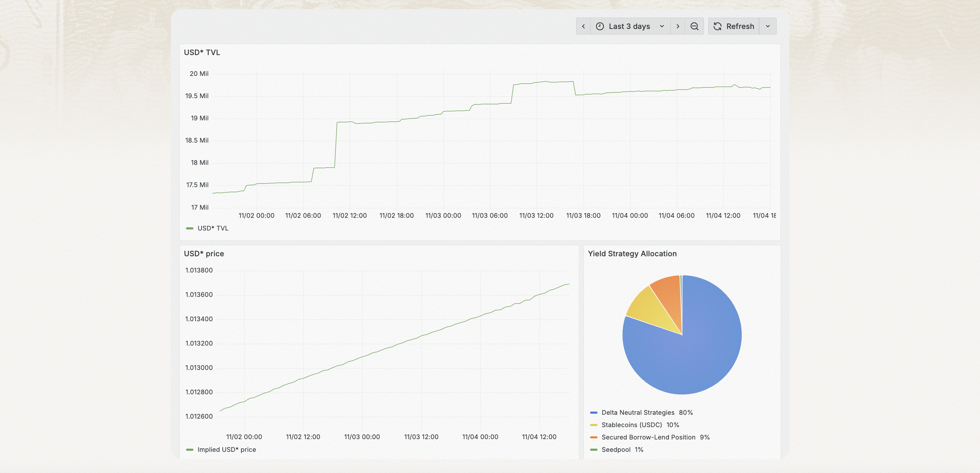
Task: Expand the chevron beside Last 3 days
Action: point(662,26)
